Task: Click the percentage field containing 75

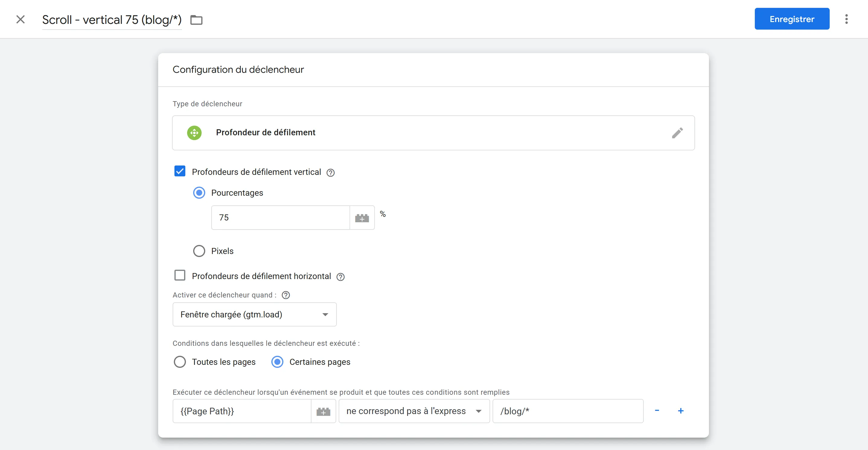Action: click(x=281, y=218)
